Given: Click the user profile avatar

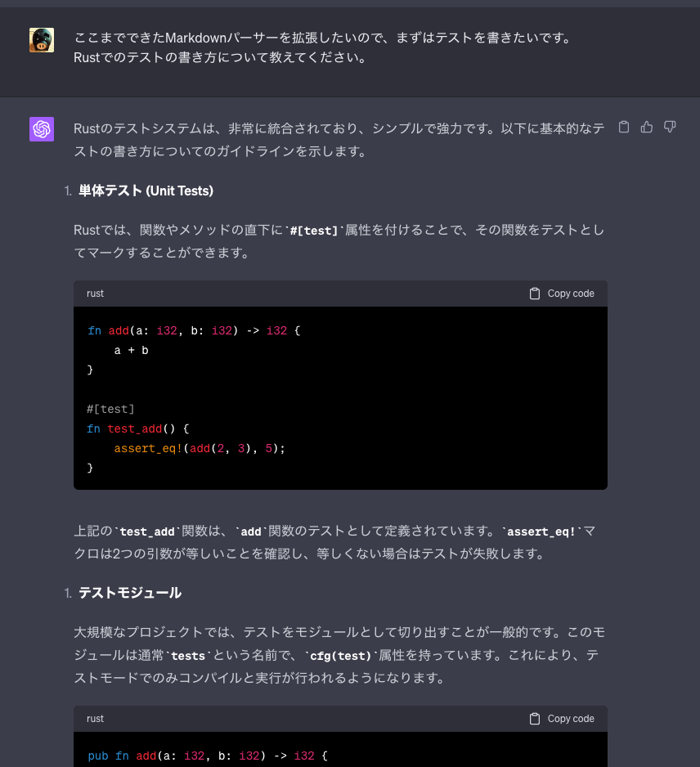Looking at the screenshot, I should [x=41, y=41].
